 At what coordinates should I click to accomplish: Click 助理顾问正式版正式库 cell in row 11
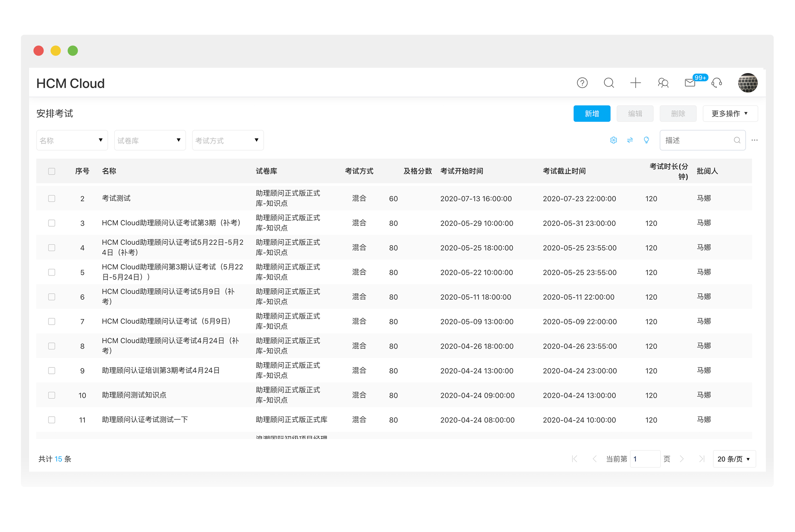(x=291, y=420)
